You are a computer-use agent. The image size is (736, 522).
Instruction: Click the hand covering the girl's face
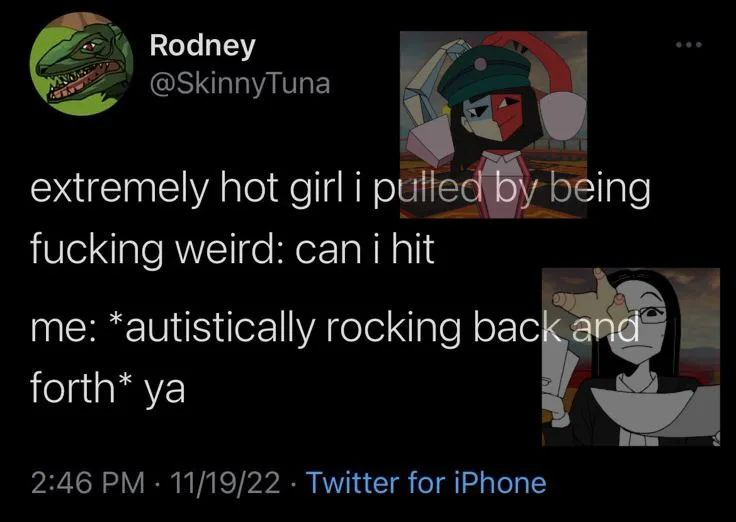pyautogui.click(x=591, y=299)
